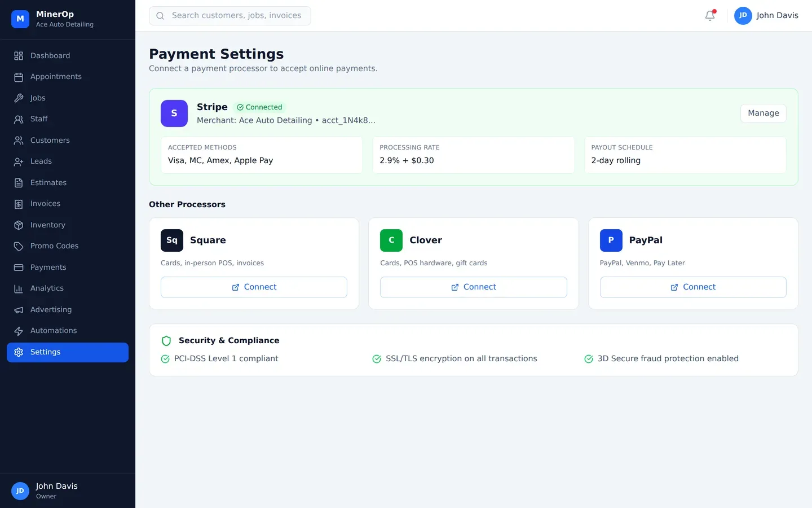Open Invoices from the sidebar
Screen dimensions: 812x508
(x=45, y=204)
